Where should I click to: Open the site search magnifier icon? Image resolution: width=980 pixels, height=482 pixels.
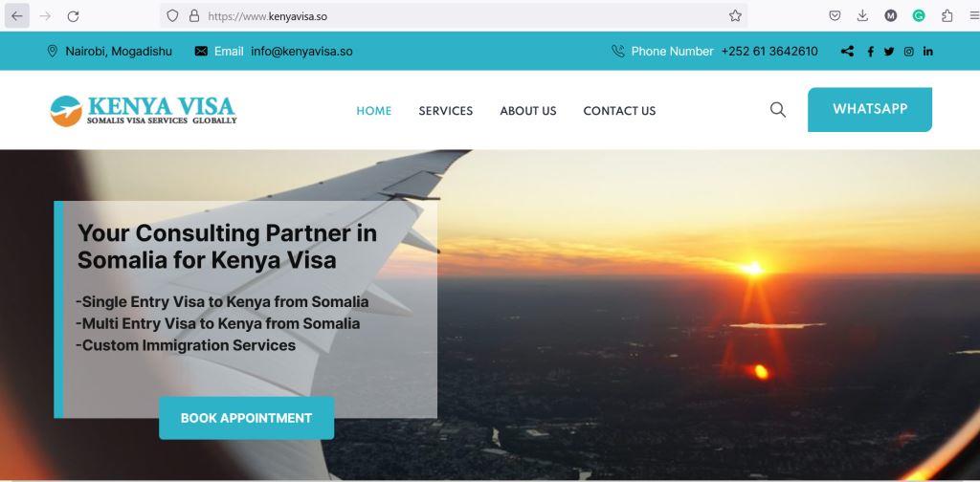coord(777,110)
